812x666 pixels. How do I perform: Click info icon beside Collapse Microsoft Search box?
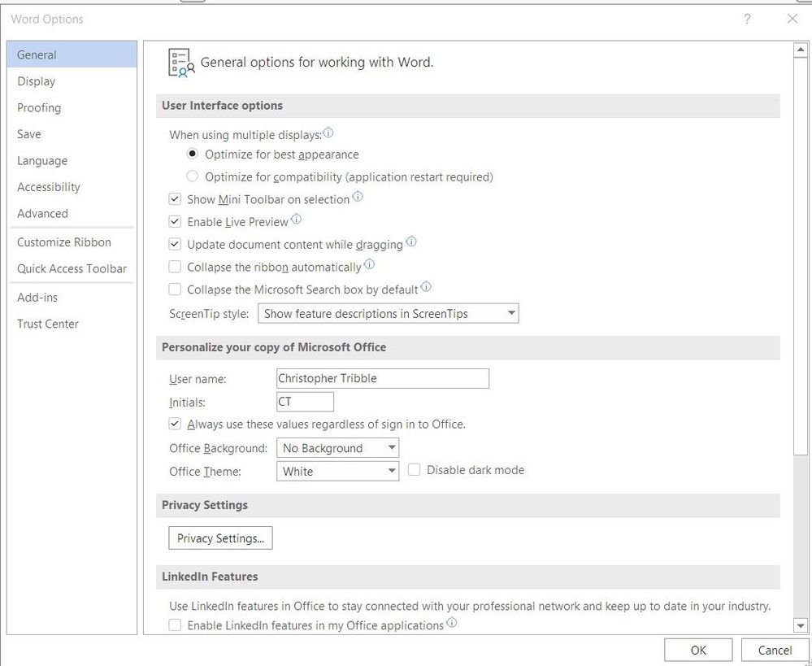(x=426, y=286)
